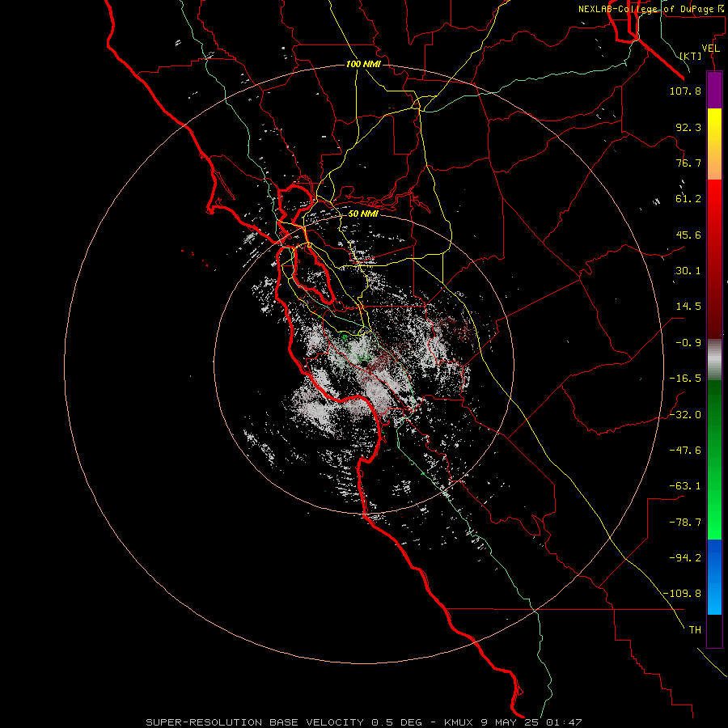Click the 100 NMI range ring label
The image size is (728, 728).
(x=363, y=64)
